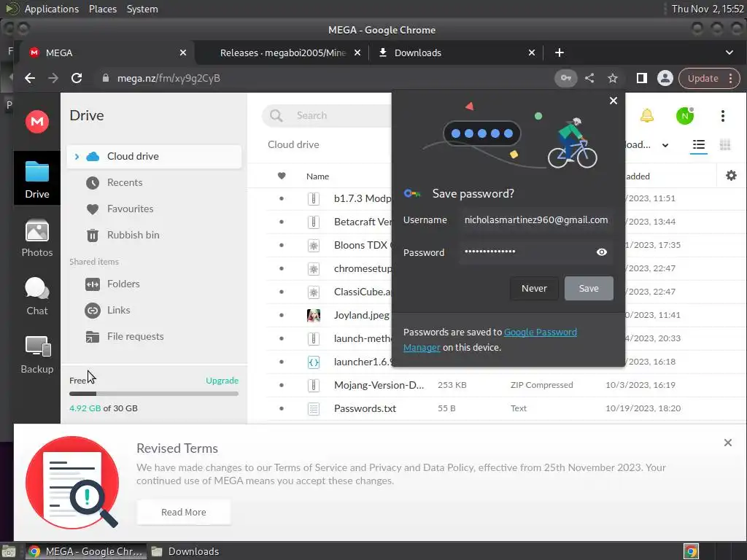Open the column settings gear
This screenshot has height=560, width=747.
[x=731, y=176]
